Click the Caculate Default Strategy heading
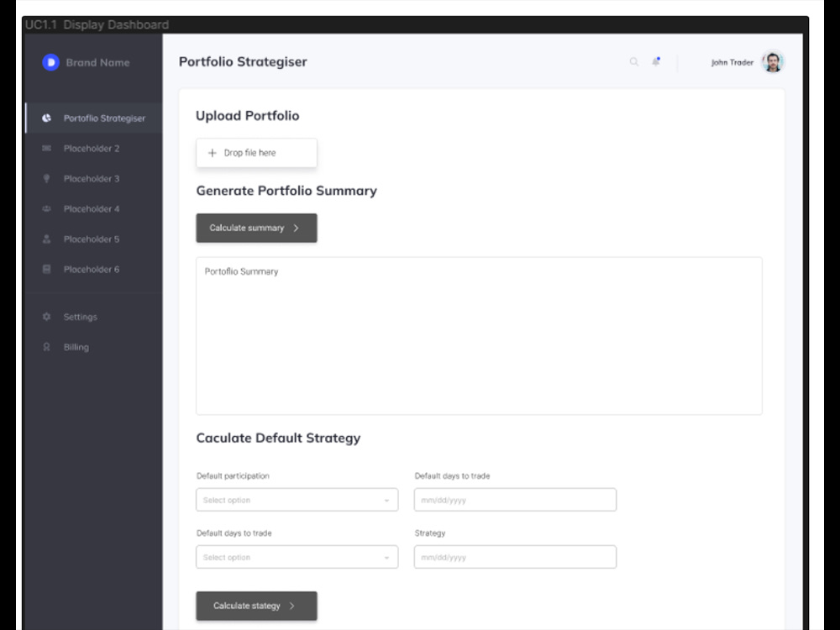 pos(278,438)
